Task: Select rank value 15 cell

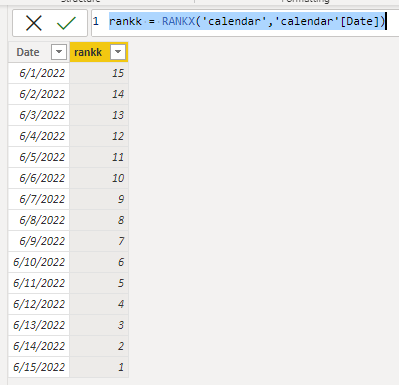Action: [99, 73]
